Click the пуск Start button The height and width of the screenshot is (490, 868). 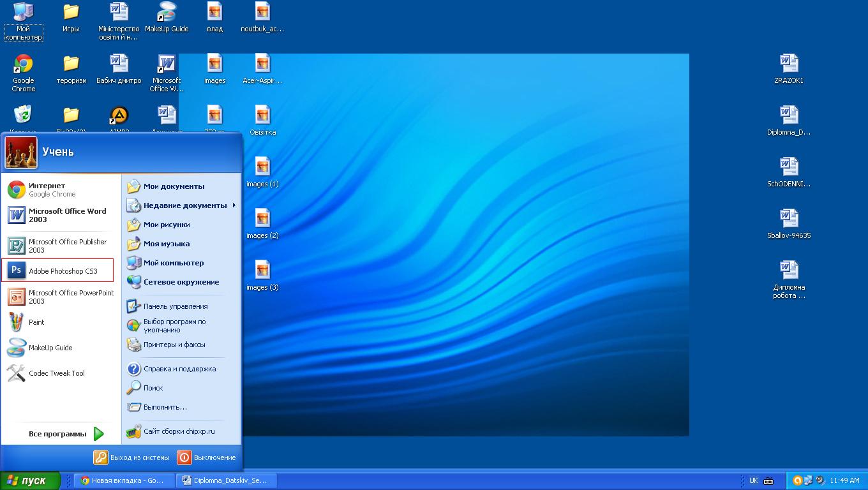(x=30, y=480)
